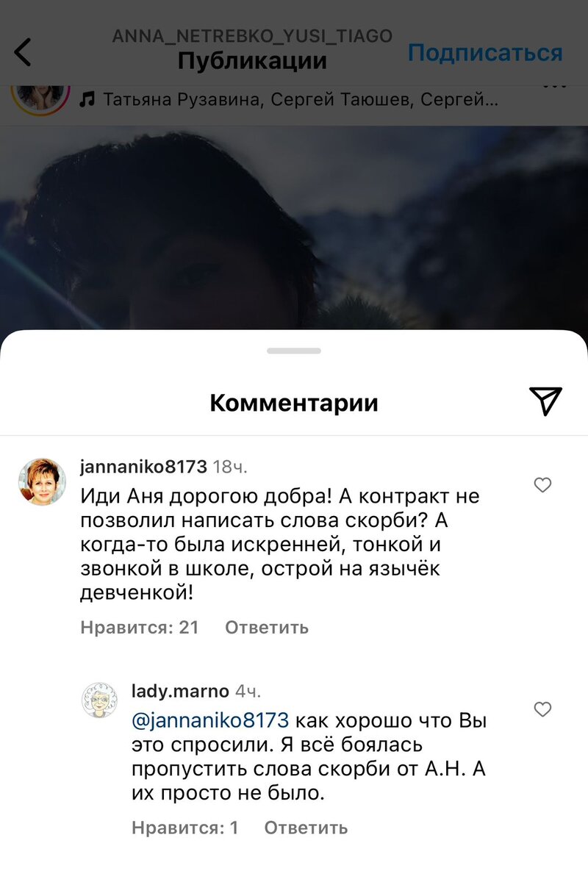Open the post's three-dot options menu

[555, 87]
